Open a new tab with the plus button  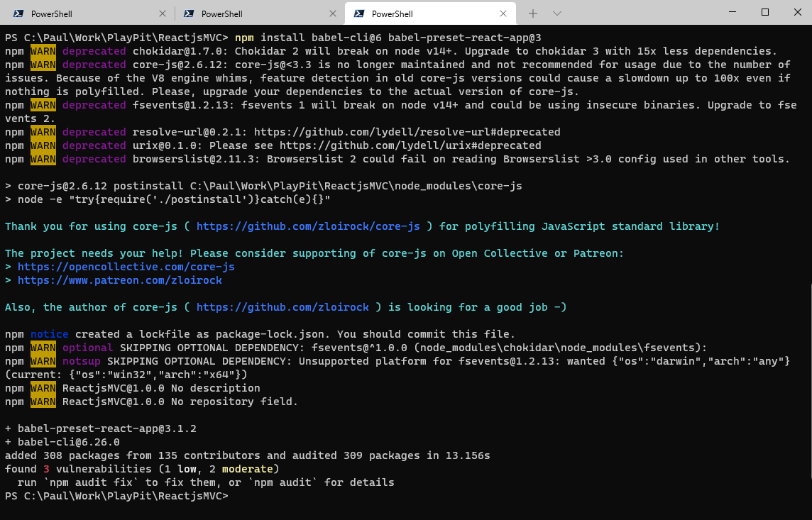533,13
